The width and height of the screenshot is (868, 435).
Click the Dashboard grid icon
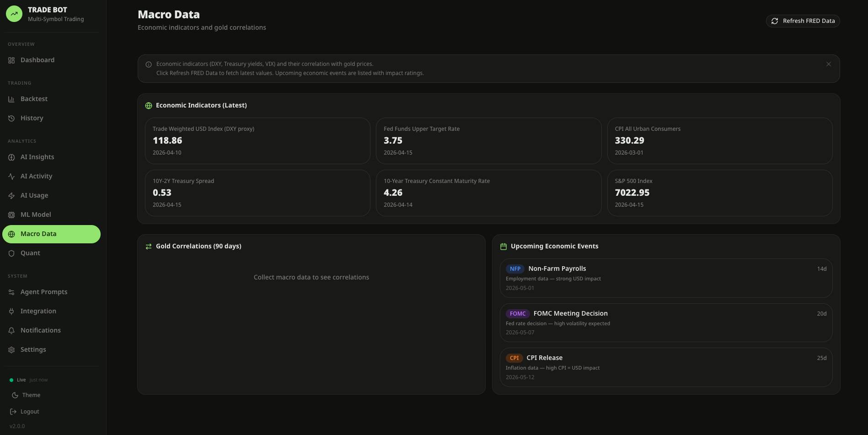(11, 60)
